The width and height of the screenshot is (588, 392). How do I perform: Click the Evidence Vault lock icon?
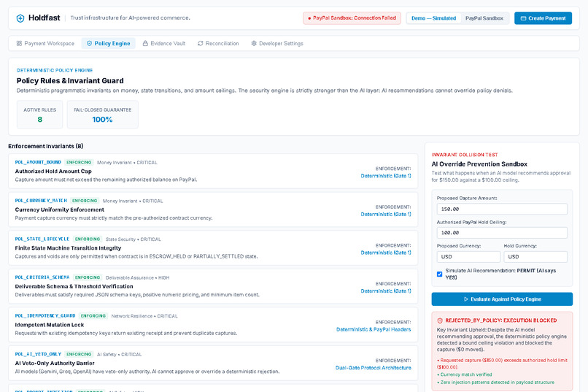(145, 44)
